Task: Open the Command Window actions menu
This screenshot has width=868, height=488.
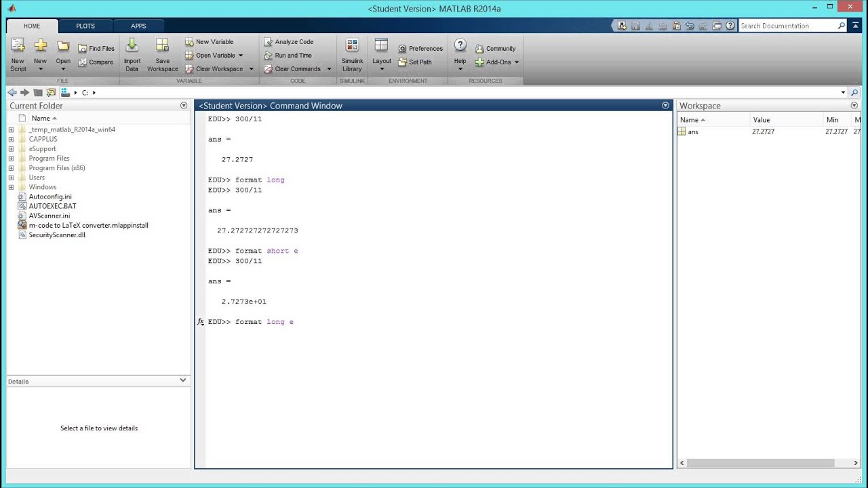Action: pos(665,106)
